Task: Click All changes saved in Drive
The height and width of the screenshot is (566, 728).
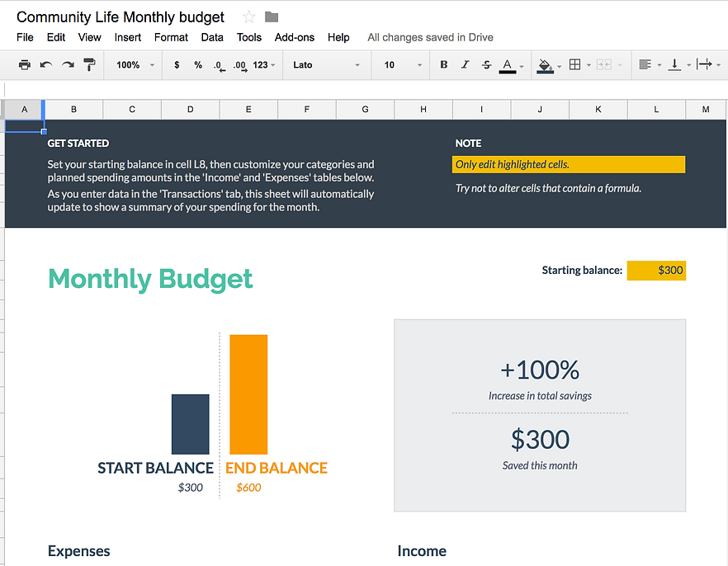Action: (430, 37)
